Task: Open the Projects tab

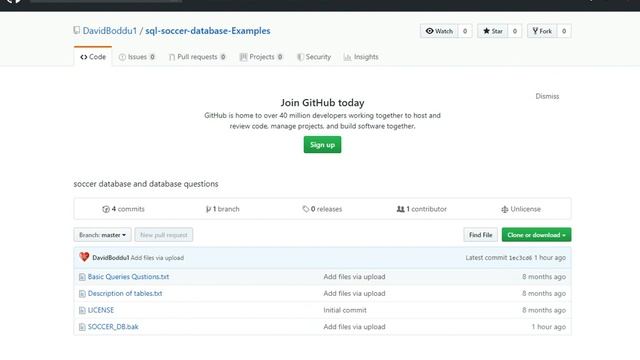Action: tap(261, 57)
